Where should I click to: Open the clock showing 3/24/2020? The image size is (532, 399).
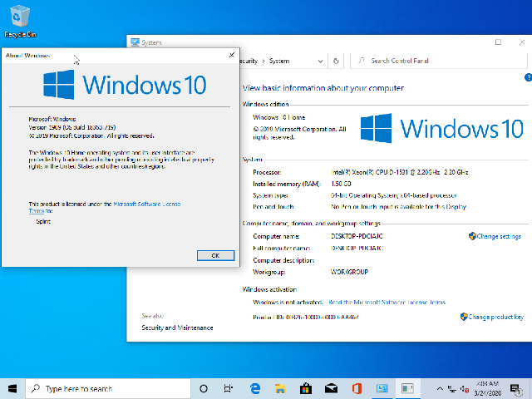point(488,389)
